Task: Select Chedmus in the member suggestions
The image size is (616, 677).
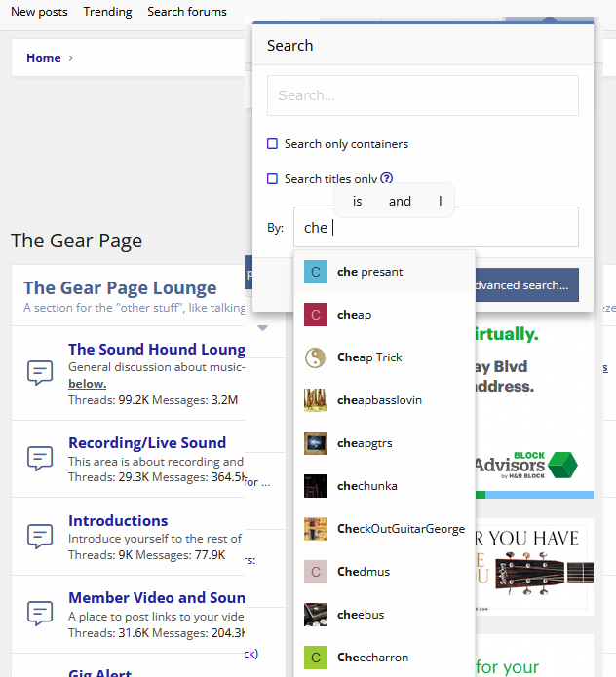Action: (363, 572)
